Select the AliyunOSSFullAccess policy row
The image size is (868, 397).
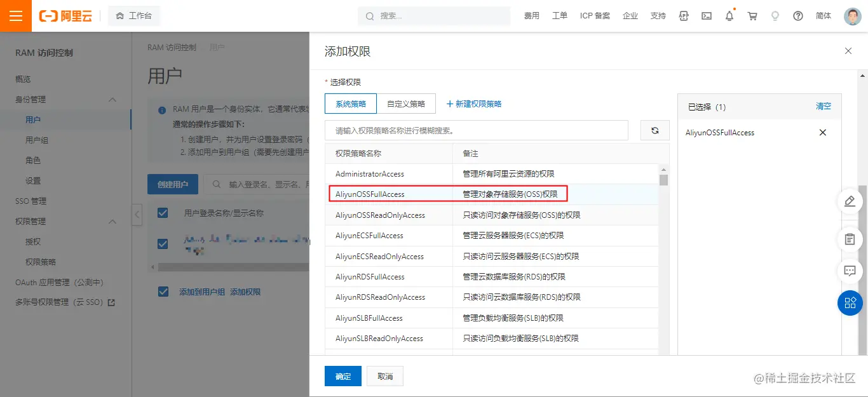click(x=492, y=194)
